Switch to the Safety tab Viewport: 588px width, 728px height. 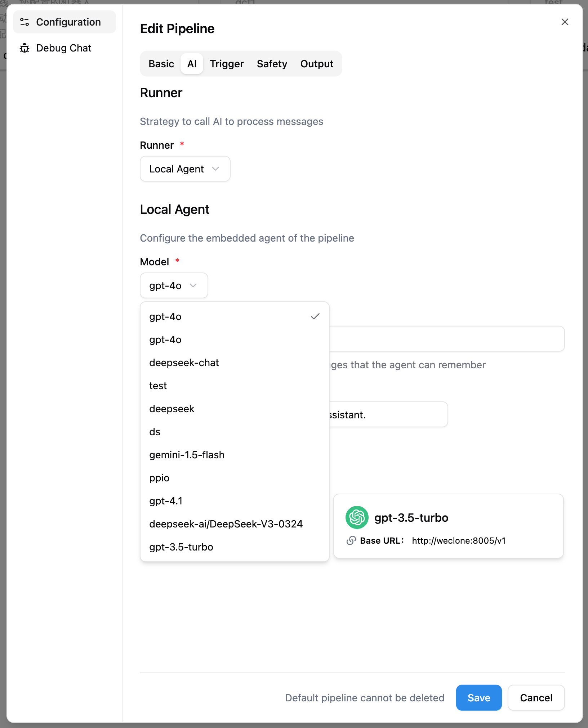coord(272,64)
